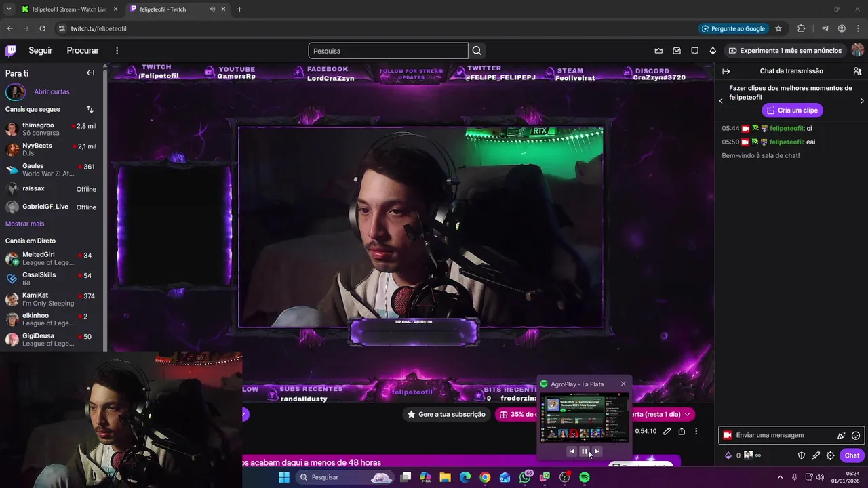This screenshot has width=868, height=488.
Task: Open Spotify from the taskbar
Action: pos(585,477)
